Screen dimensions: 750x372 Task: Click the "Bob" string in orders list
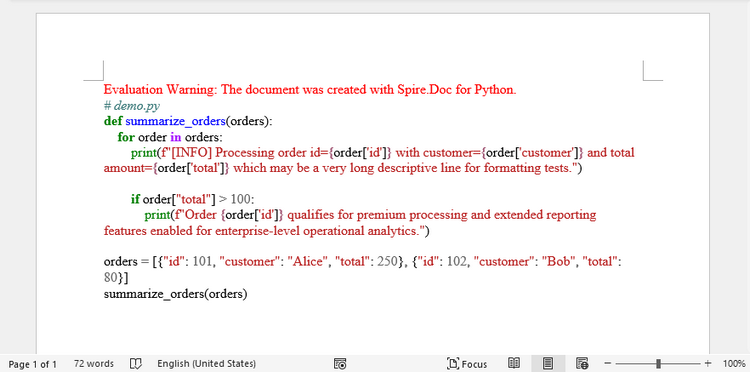(559, 262)
